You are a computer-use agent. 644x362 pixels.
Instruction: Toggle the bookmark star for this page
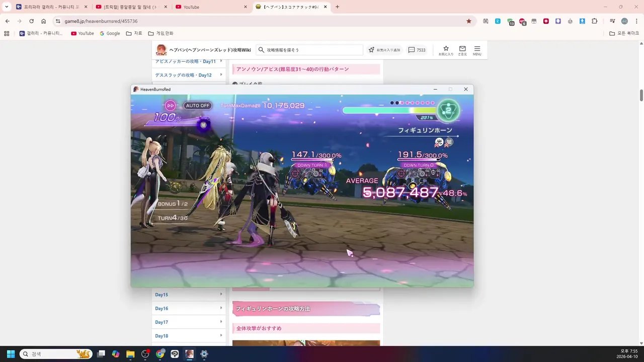(x=469, y=21)
